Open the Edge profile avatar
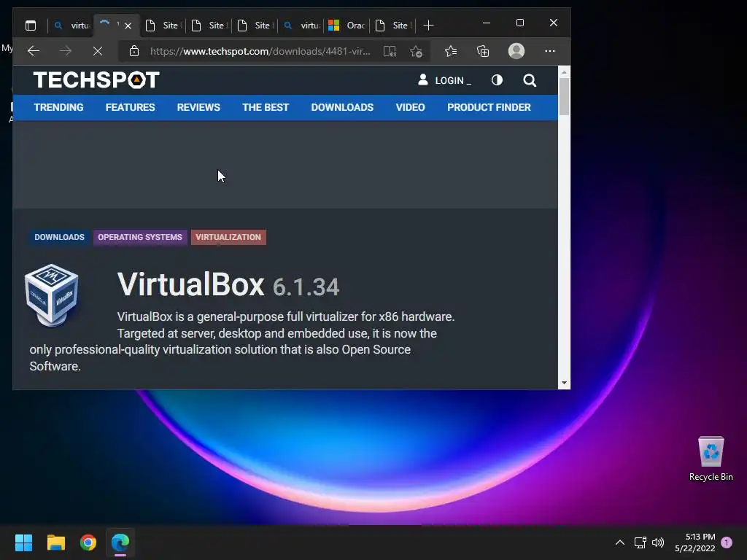The image size is (747, 560). (x=516, y=51)
